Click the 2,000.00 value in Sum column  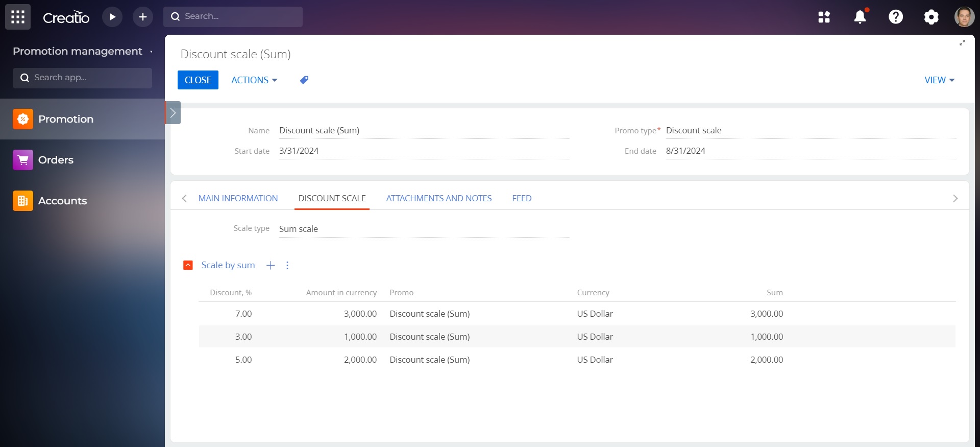coord(767,360)
